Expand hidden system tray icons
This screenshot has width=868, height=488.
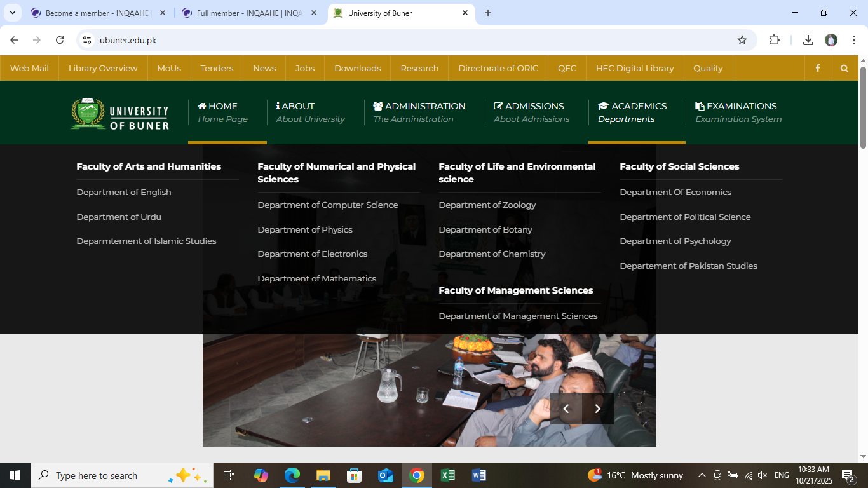[702, 475]
